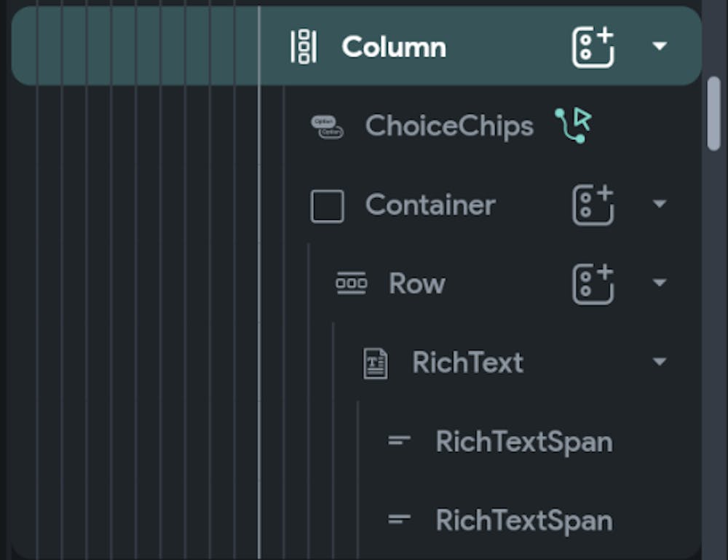This screenshot has width=728, height=560.
Task: Collapse the Column tree node
Action: tap(660, 47)
